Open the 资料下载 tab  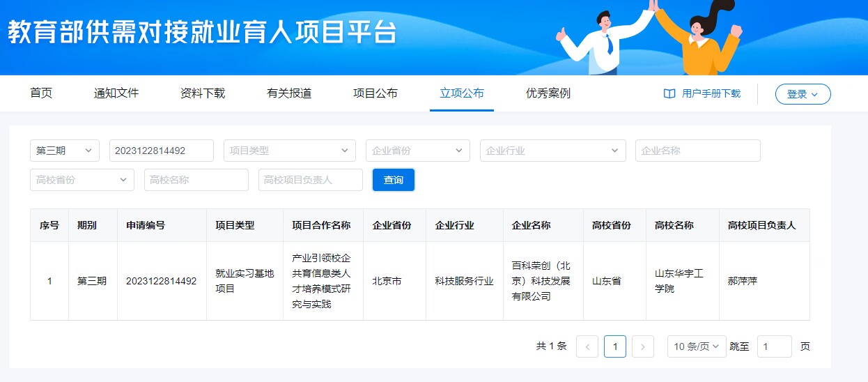(x=203, y=93)
